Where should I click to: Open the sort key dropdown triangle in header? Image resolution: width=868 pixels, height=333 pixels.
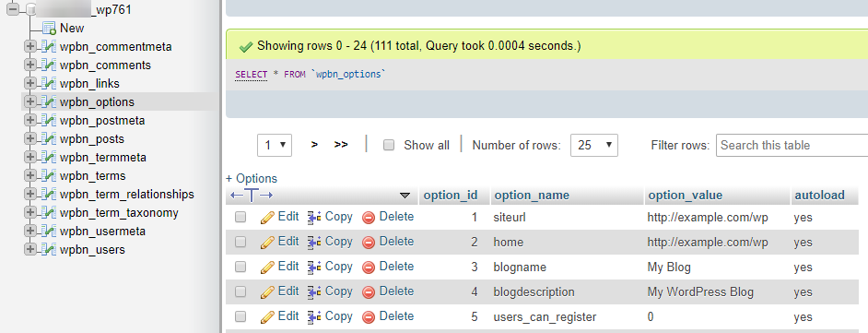405,196
